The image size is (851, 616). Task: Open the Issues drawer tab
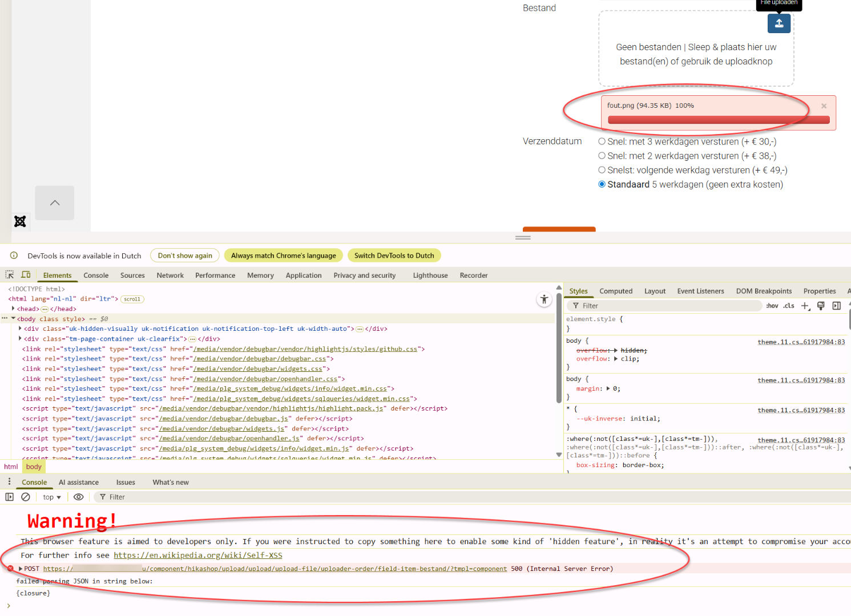[126, 483]
